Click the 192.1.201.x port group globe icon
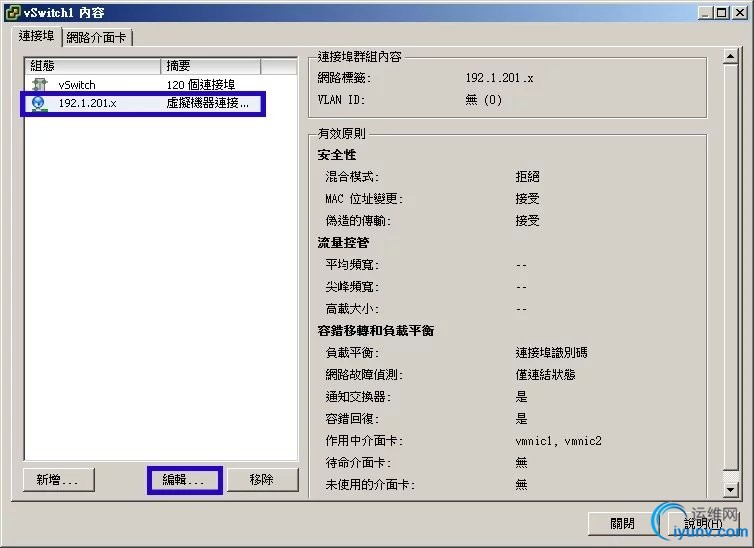Image resolution: width=754 pixels, height=548 pixels. click(38, 103)
